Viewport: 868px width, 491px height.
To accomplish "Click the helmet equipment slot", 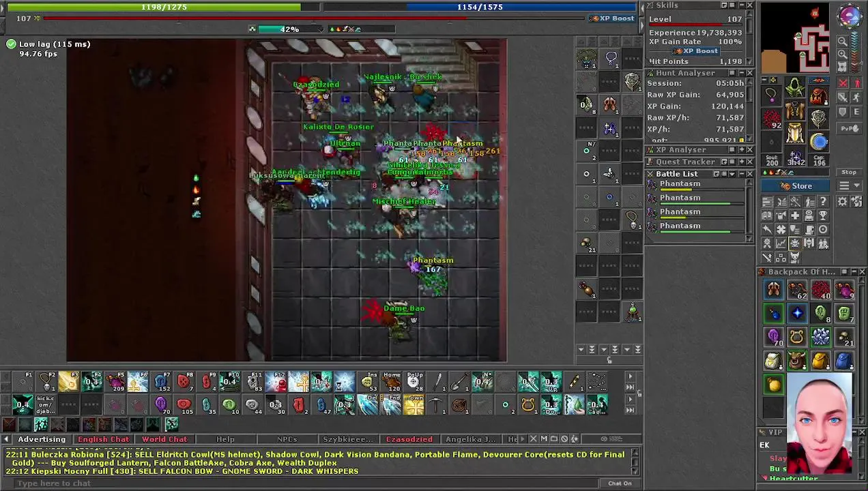I will [x=794, y=86].
